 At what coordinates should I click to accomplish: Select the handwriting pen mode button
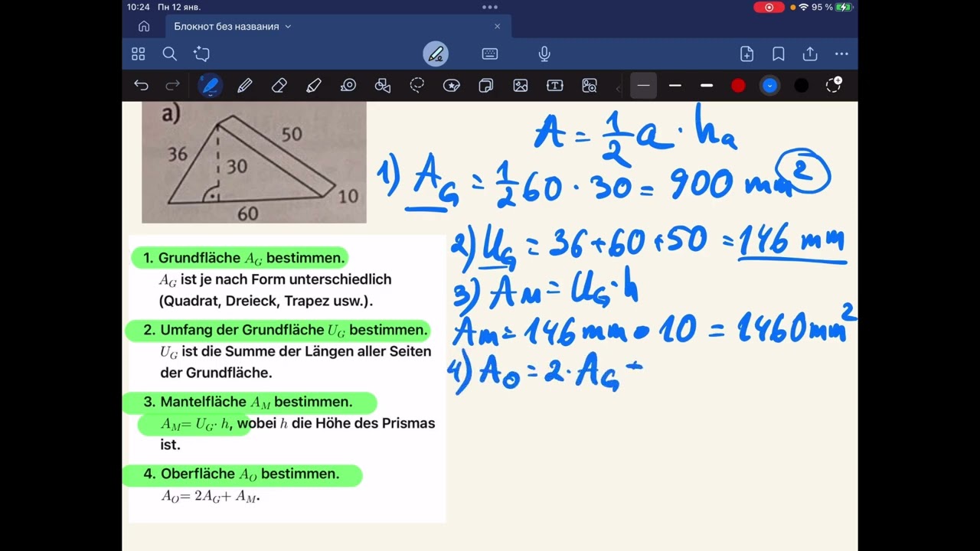click(436, 54)
